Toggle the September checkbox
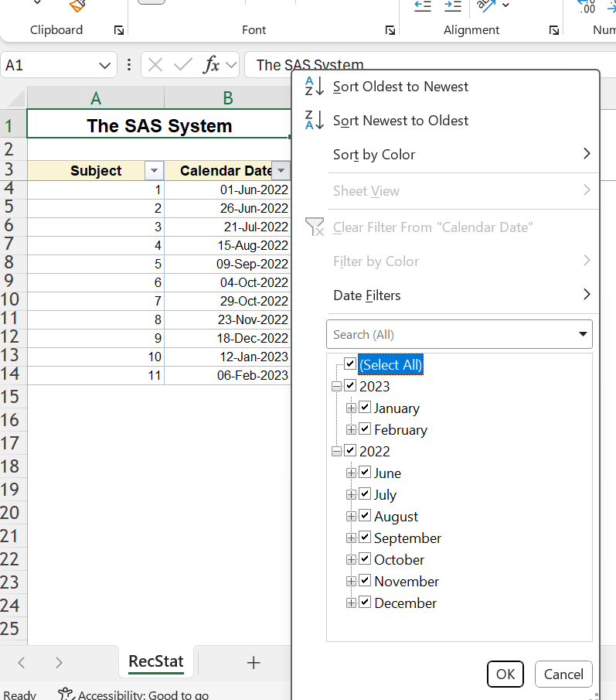Image resolution: width=616 pixels, height=700 pixels. point(365,537)
